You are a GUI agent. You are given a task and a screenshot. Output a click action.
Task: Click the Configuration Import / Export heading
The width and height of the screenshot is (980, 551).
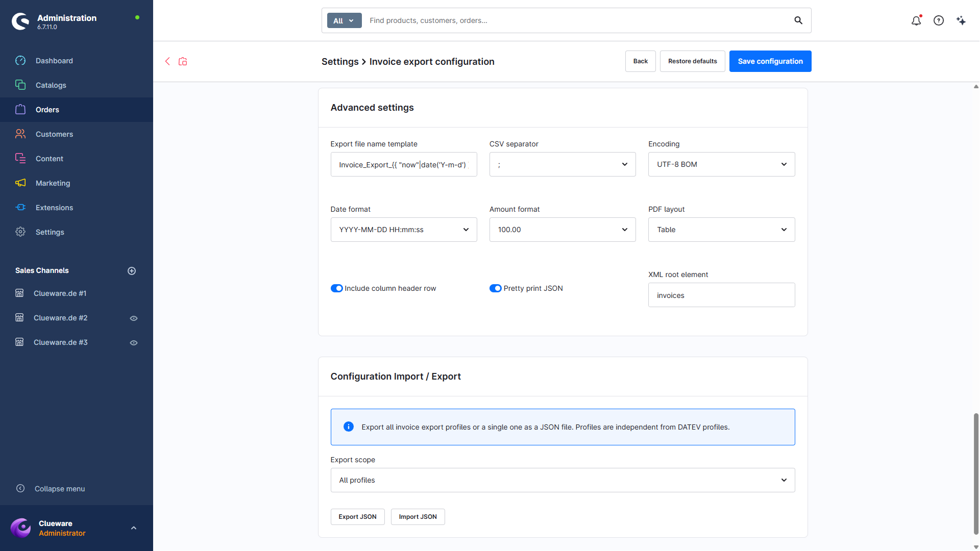[x=396, y=377]
